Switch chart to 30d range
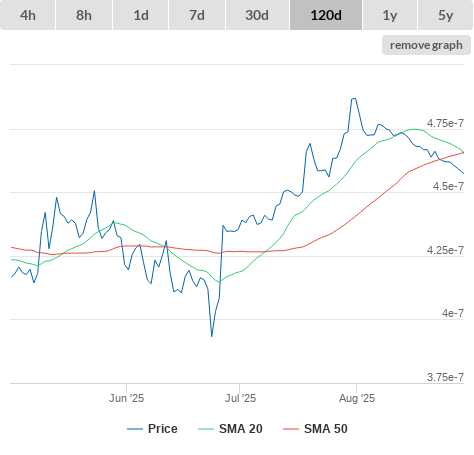 [257, 15]
